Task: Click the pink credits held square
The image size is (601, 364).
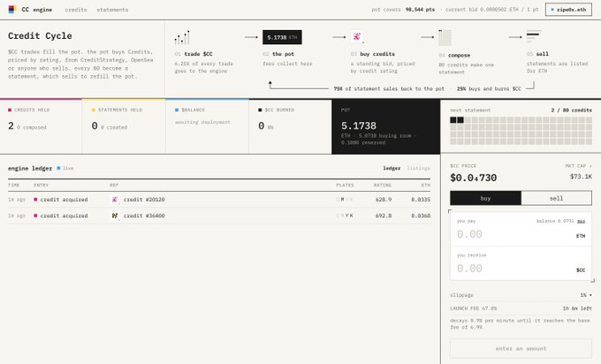Action: coord(10,110)
